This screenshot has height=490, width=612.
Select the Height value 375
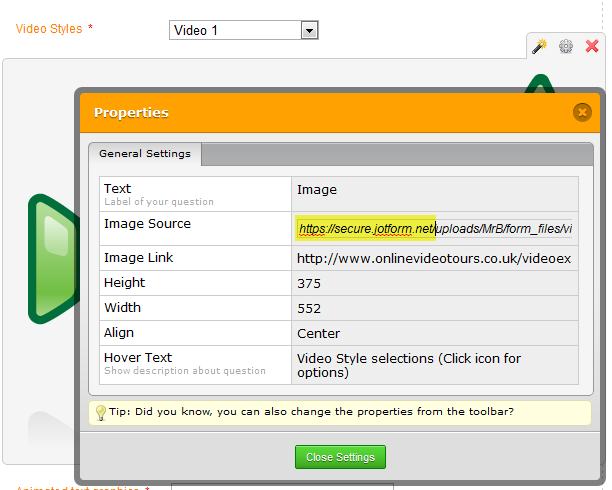309,283
